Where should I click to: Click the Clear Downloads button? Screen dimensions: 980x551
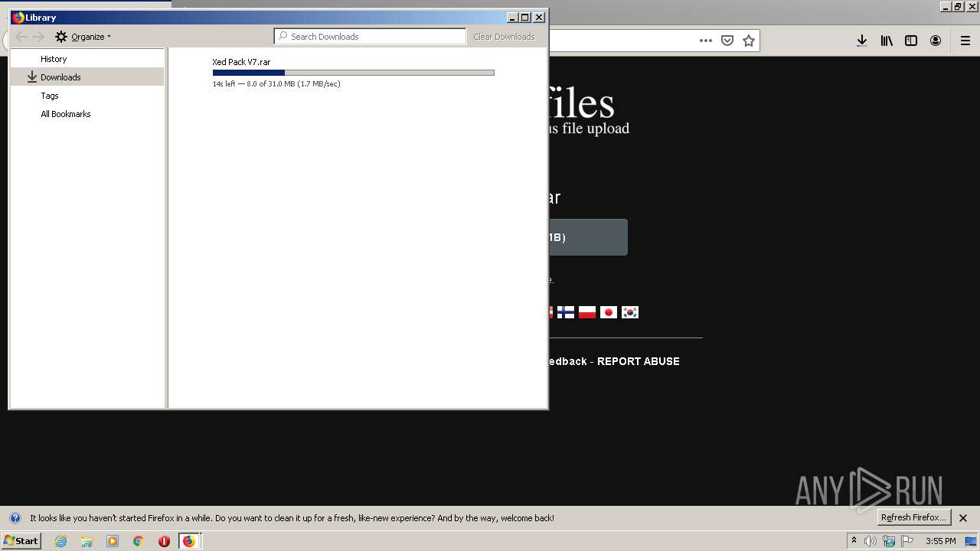tap(504, 37)
